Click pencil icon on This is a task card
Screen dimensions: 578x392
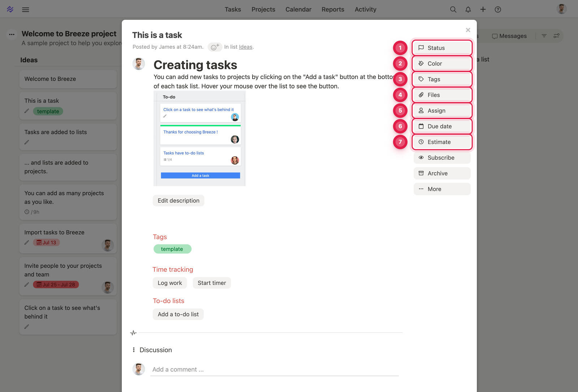pos(27,111)
